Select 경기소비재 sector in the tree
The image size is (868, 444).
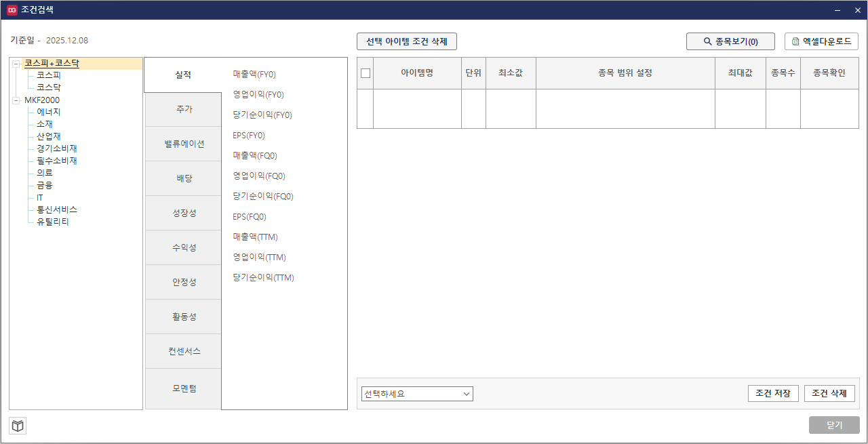pos(56,149)
